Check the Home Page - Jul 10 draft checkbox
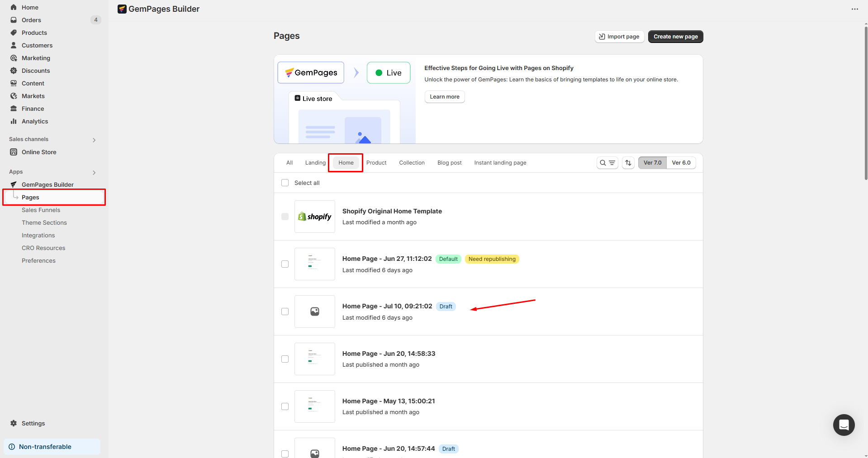This screenshot has width=868, height=458. 285,312
